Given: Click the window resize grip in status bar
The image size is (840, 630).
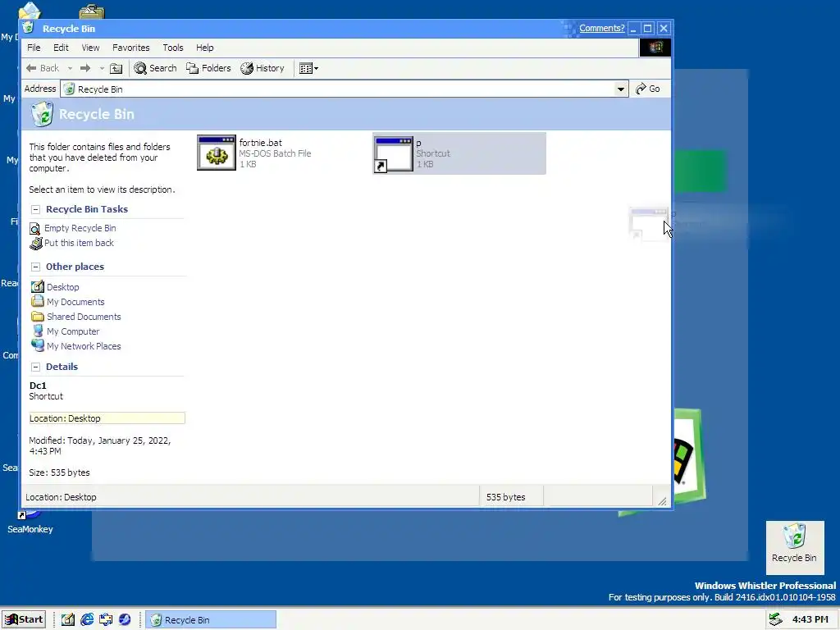Looking at the screenshot, I should (663, 501).
